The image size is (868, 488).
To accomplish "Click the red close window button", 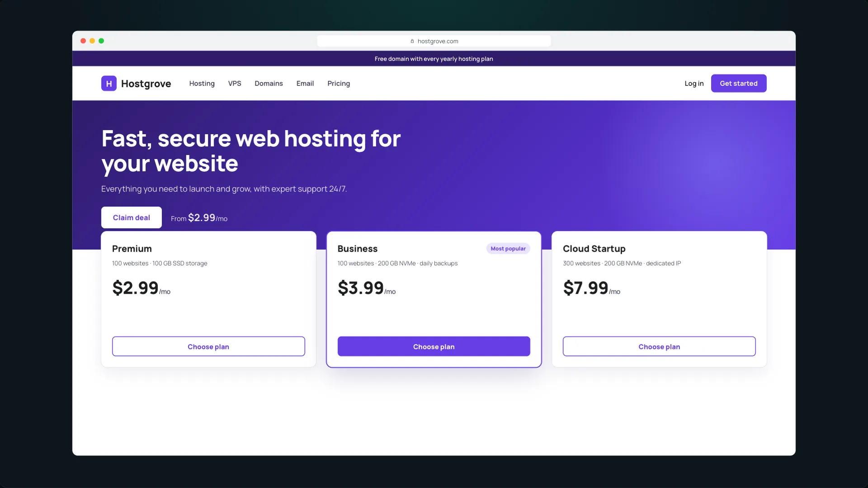I will click(x=83, y=41).
